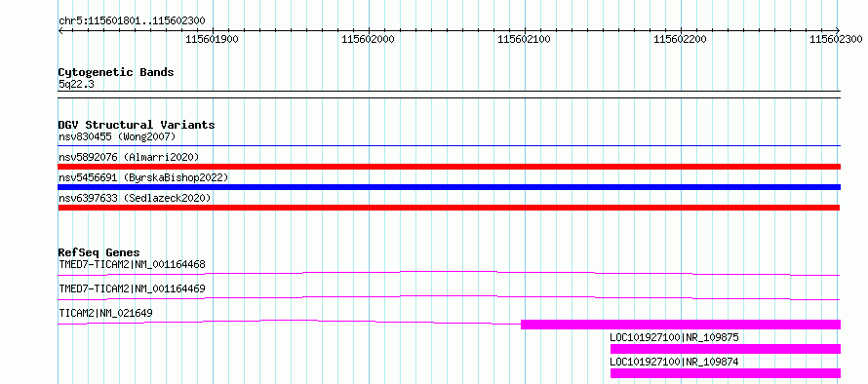The height and width of the screenshot is (384, 868).
Task: Select LOC101927100|NR_109874 transcript label
Action: [x=674, y=362]
